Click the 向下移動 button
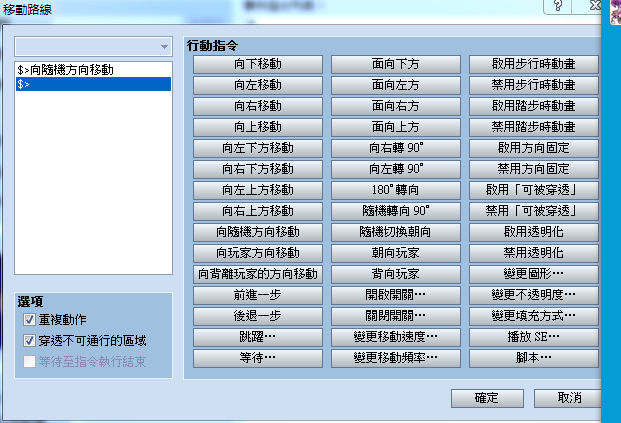 tap(258, 64)
